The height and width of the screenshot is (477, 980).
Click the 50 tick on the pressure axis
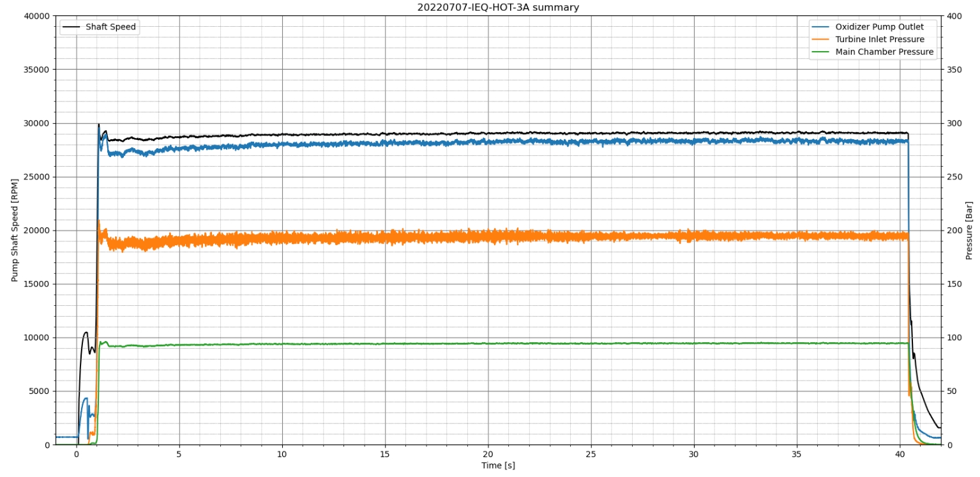coord(951,391)
